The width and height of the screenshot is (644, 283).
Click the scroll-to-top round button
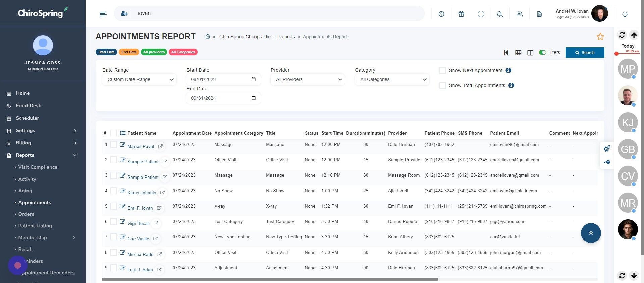coord(591,233)
